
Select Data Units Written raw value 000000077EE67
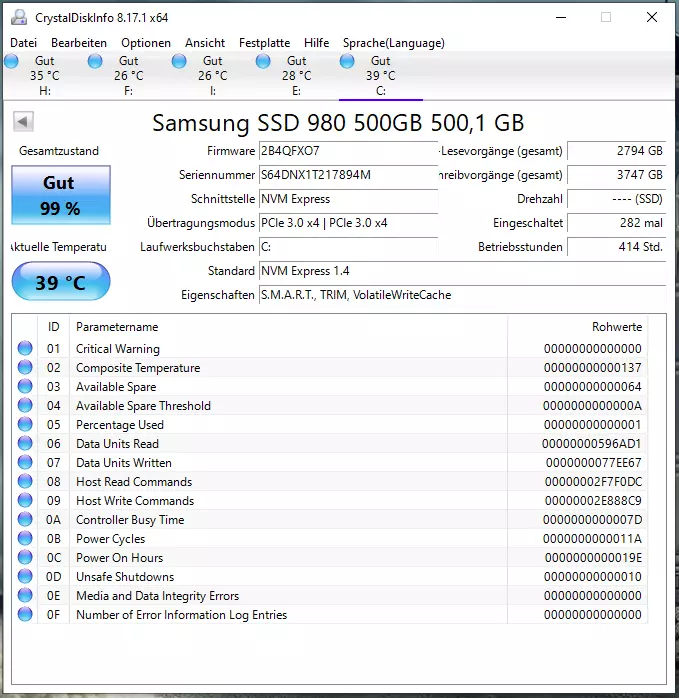594,463
